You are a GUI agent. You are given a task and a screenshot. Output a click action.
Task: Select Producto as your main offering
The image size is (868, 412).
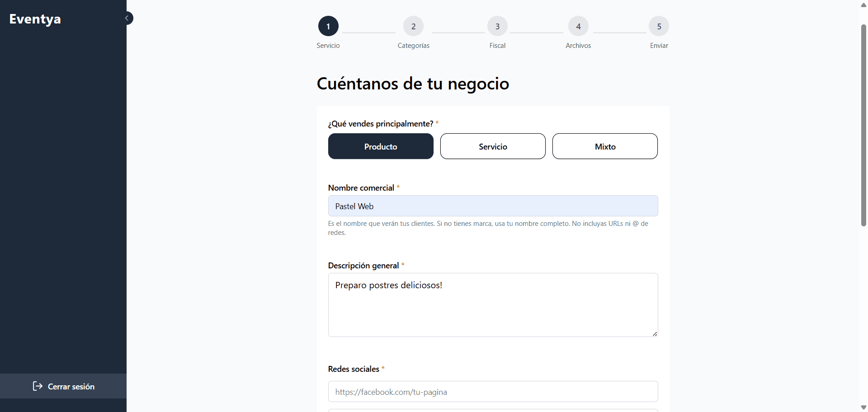tap(381, 146)
